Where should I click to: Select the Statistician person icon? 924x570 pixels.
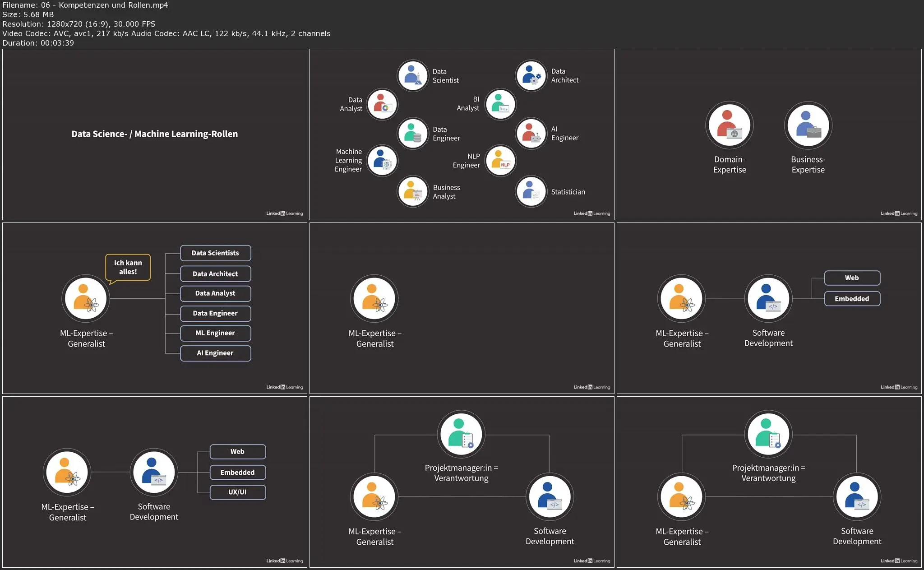(531, 191)
